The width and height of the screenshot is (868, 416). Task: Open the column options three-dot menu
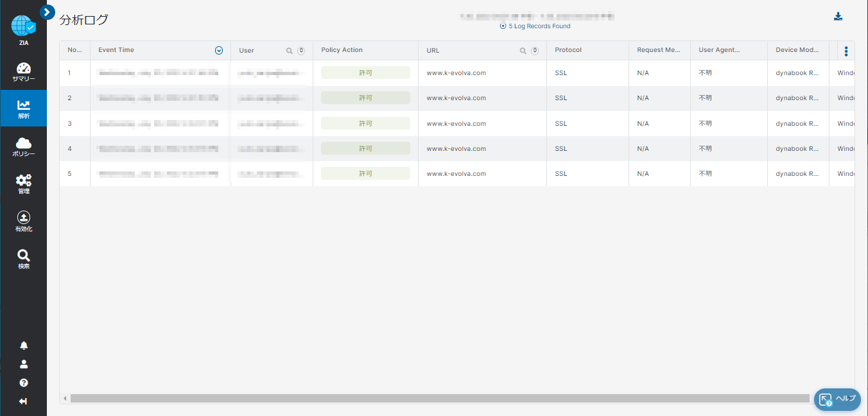846,51
